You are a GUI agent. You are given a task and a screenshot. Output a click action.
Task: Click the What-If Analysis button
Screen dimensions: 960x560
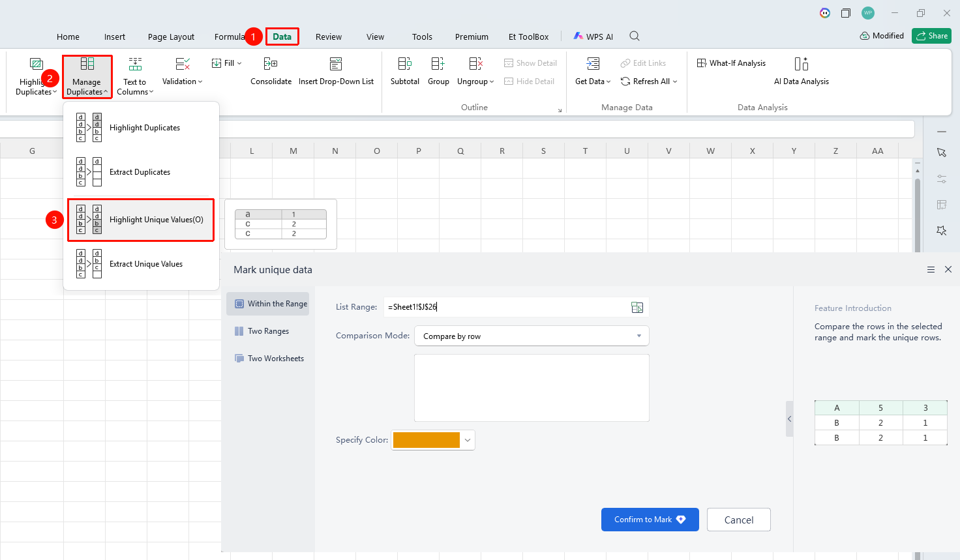[x=731, y=63]
